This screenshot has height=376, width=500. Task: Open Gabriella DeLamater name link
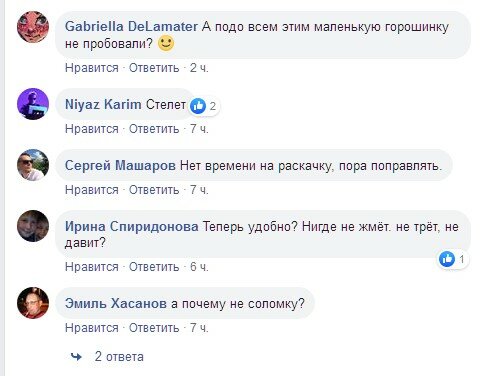[x=131, y=27]
